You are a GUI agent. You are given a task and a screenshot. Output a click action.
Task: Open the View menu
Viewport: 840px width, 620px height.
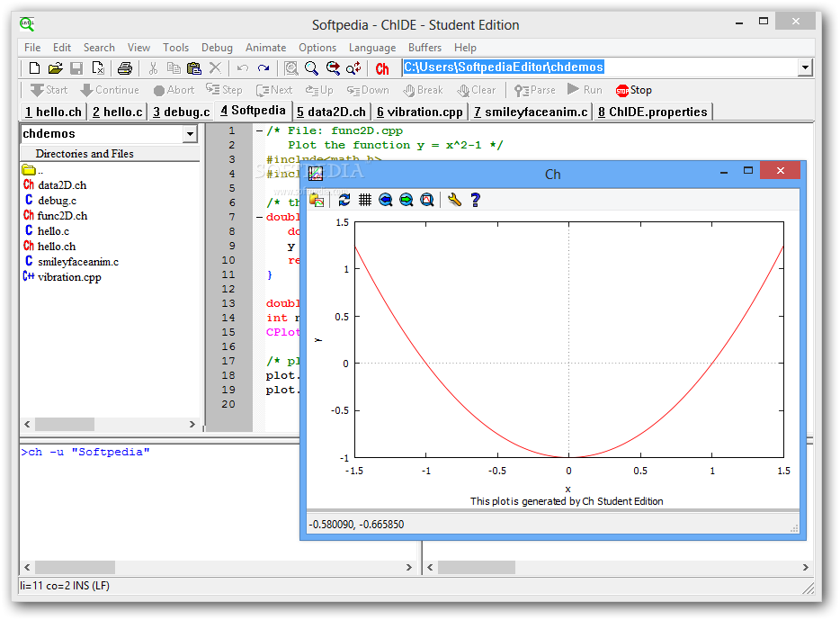[x=139, y=47]
